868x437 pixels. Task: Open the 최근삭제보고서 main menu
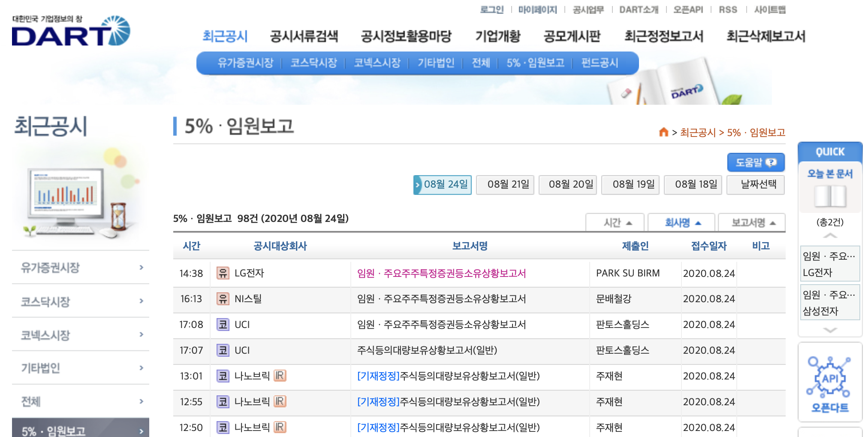(766, 36)
